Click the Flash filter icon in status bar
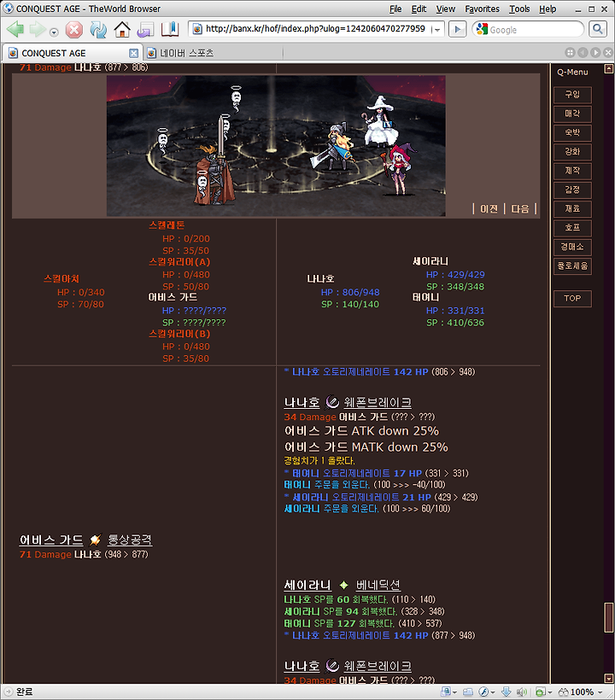Viewport: 615px width, 700px height. click(483, 692)
